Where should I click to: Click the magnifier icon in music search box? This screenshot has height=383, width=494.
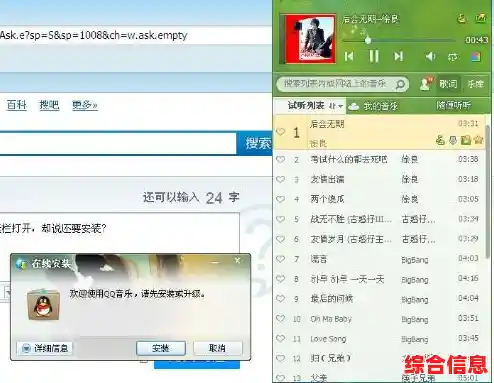click(x=400, y=84)
